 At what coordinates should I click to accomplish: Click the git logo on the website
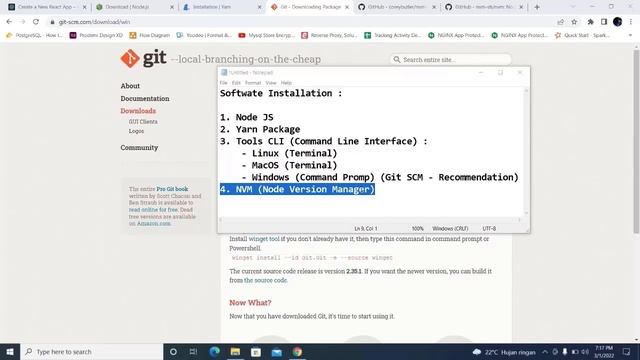(x=143, y=58)
